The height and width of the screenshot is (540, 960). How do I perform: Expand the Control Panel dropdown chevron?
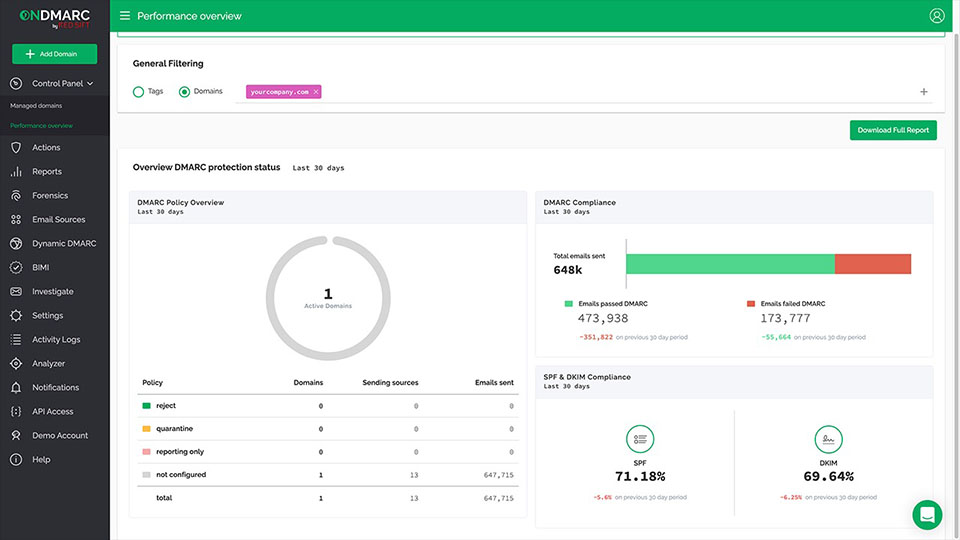(90, 84)
